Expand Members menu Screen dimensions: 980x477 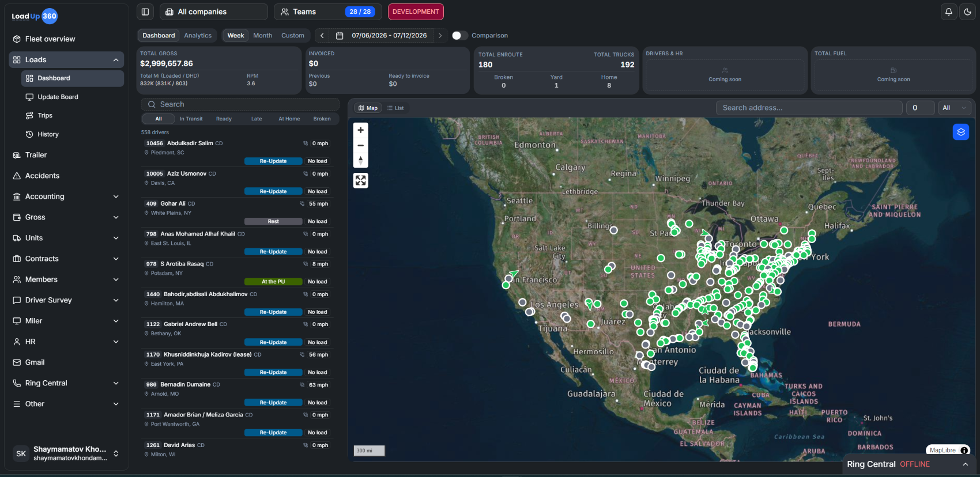[x=66, y=279]
